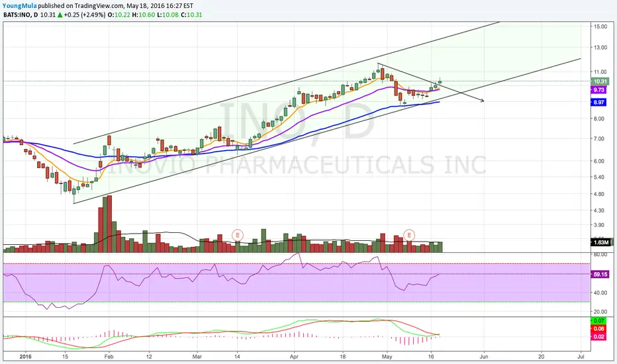
Task: Click the +0.25 (+2.49%) change value
Action: (x=85, y=15)
